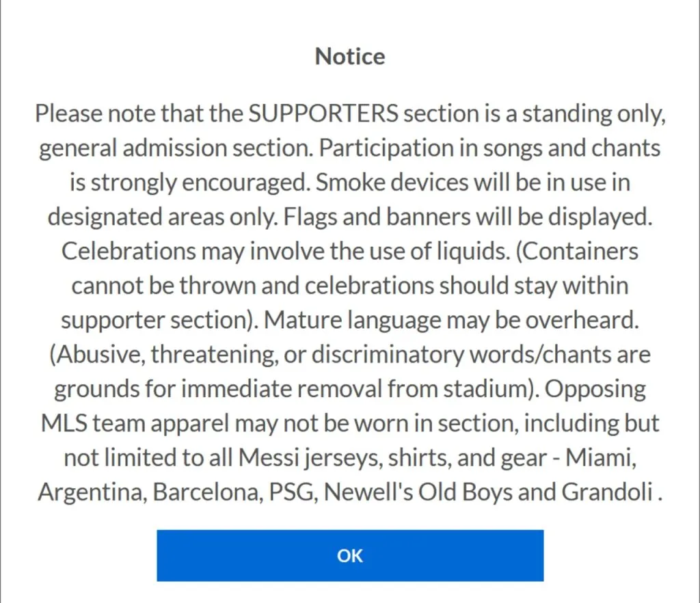Select the word SUPPORTERS in the text
The image size is (700, 603).
click(325, 113)
